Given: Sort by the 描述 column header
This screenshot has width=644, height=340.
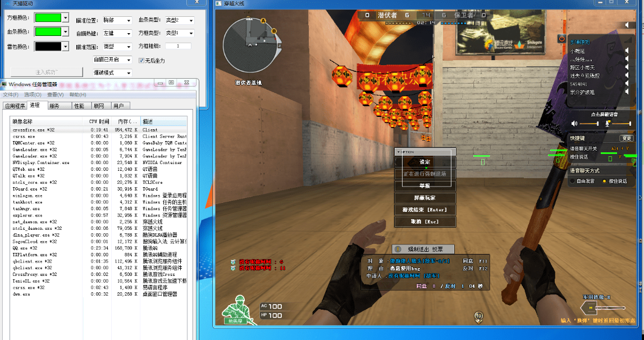Looking at the screenshot, I should 163,122.
